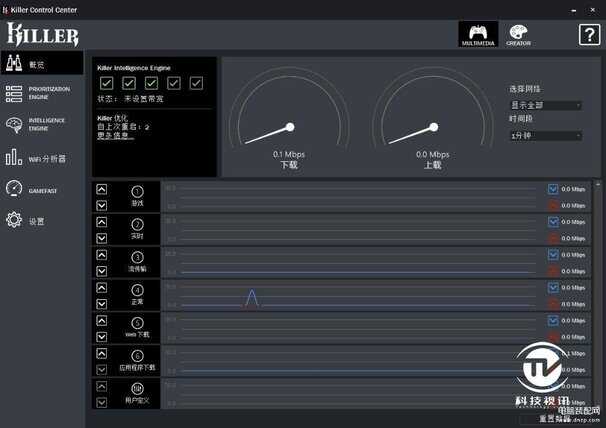This screenshot has width=606, height=428.
Task: Click the Killer logo in header
Action: pos(43,34)
